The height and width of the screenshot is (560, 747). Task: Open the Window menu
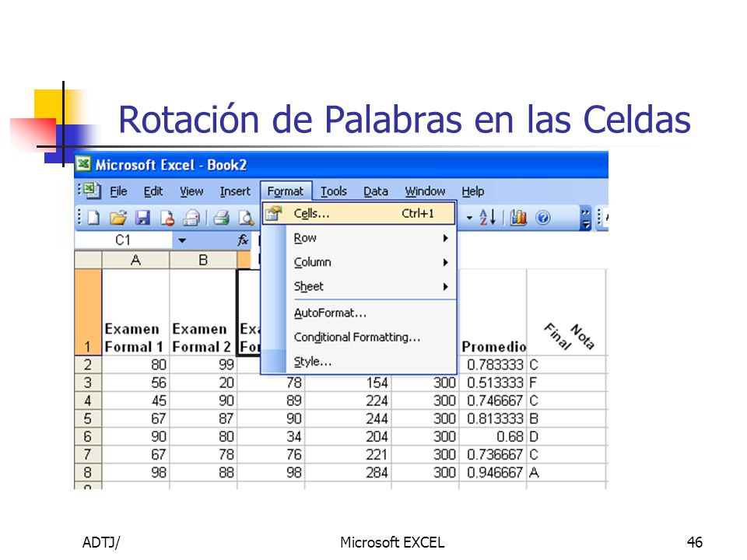425,191
